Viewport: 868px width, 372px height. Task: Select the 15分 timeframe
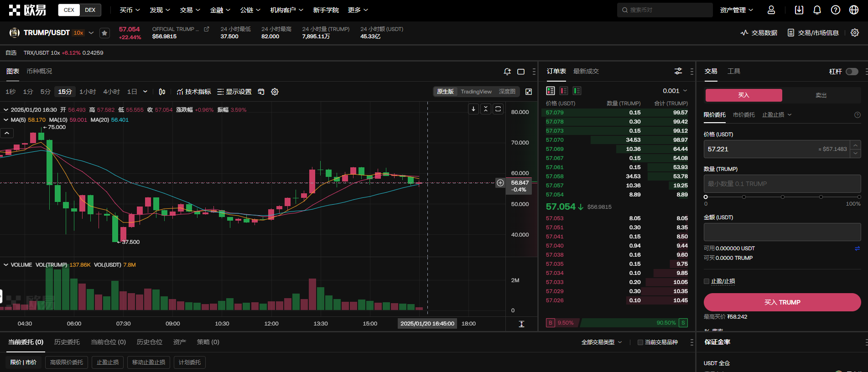[x=65, y=92]
